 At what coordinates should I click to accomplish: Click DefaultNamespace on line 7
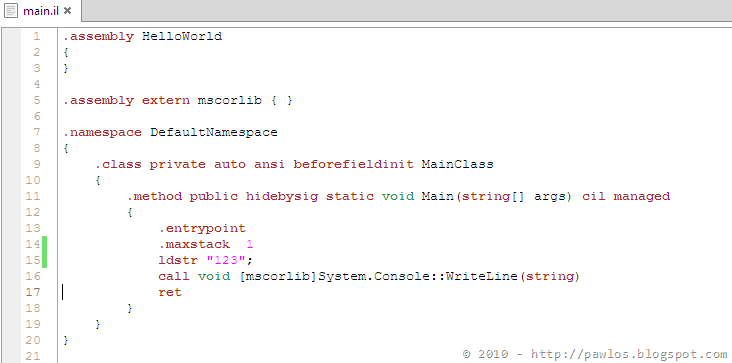pyautogui.click(x=213, y=132)
